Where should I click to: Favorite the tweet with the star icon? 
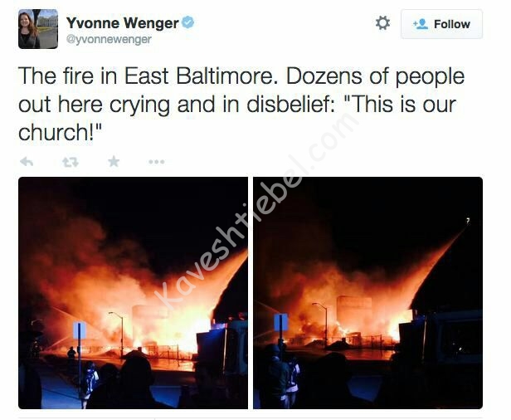(x=114, y=161)
